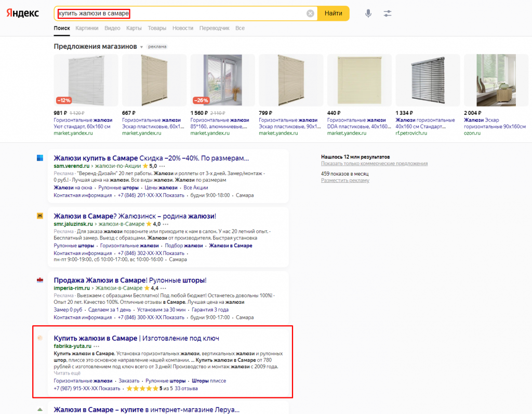The height and width of the screenshot is (414, 532).
Task: Click the fabrika-yuta.ru favicon
Action: pos(40,338)
